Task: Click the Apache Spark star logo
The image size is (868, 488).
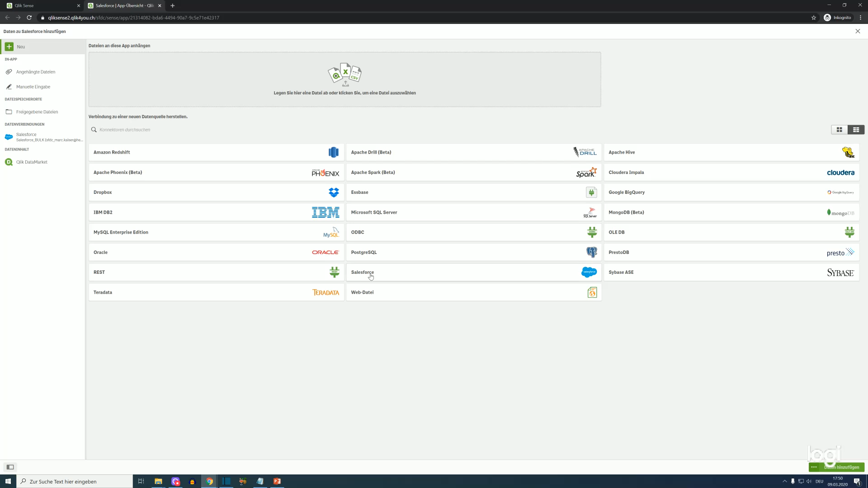Action: point(586,173)
